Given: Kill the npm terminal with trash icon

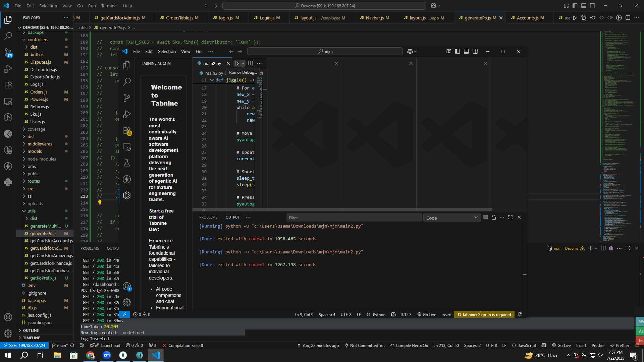Looking at the screenshot, I should [611, 248].
